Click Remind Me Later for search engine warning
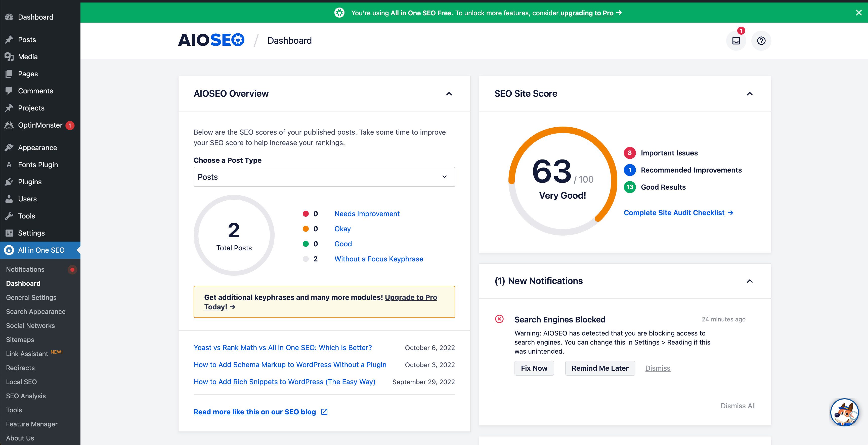 pyautogui.click(x=601, y=368)
